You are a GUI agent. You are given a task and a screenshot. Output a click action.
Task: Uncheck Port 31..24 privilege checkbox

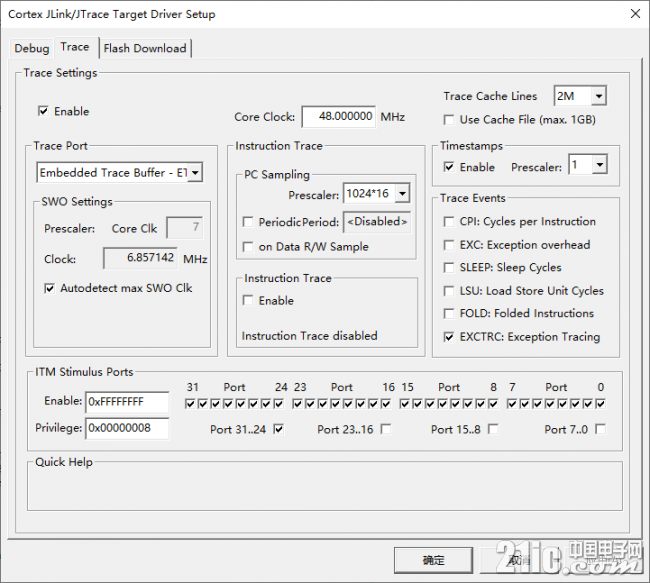[x=279, y=429]
